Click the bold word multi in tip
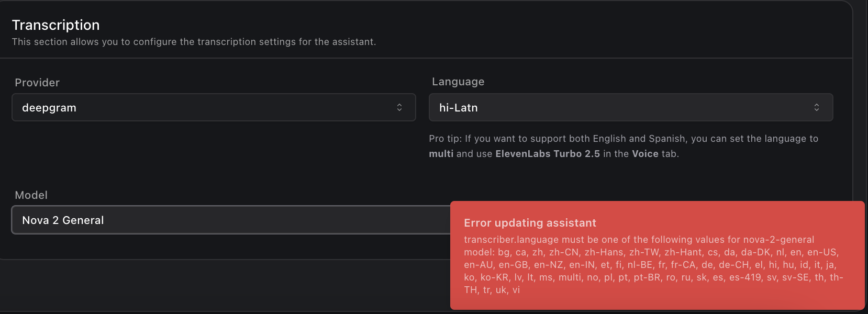The height and width of the screenshot is (314, 868). tap(441, 154)
